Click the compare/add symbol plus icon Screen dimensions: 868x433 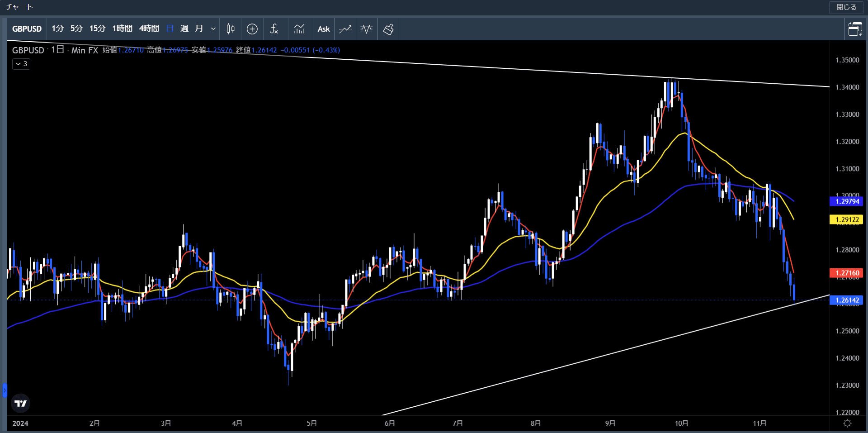[x=252, y=29]
